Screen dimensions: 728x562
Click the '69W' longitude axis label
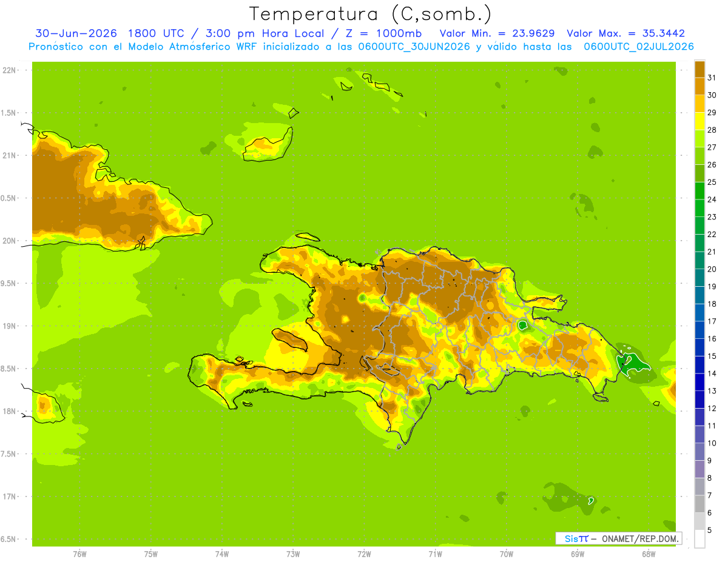pyautogui.click(x=578, y=555)
